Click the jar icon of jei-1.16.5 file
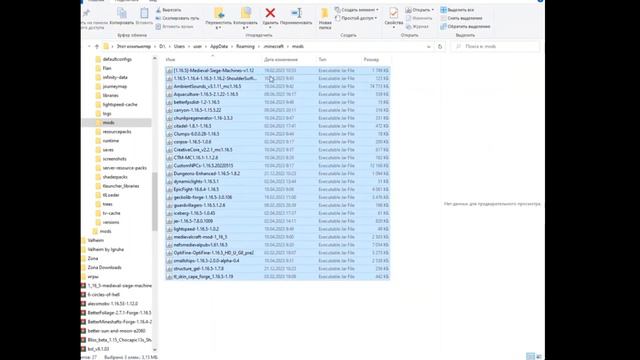The height and width of the screenshot is (360, 640). pos(169,221)
